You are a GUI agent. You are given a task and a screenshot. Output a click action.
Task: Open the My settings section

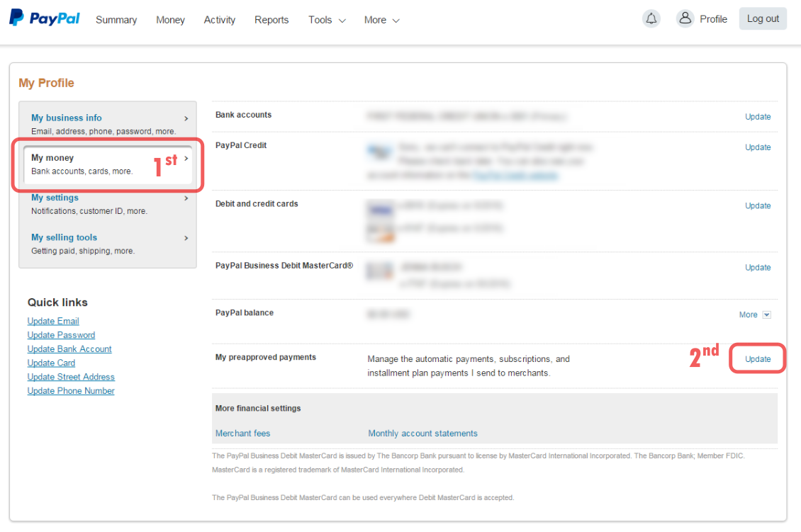[107, 204]
